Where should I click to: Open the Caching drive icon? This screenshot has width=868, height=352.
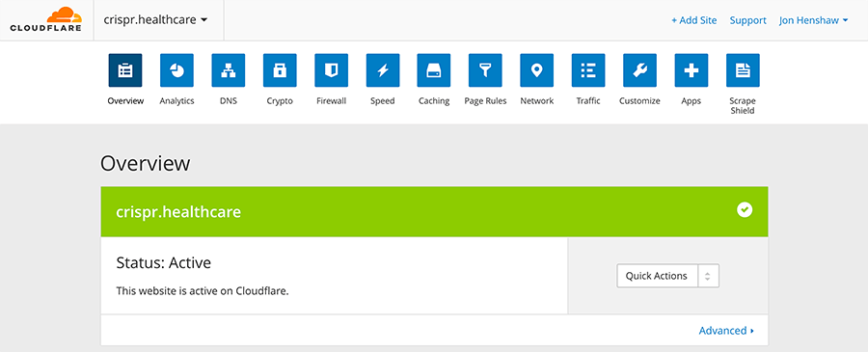point(434,70)
